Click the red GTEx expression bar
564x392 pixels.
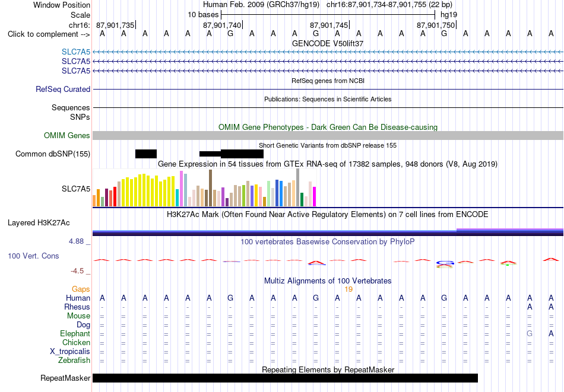(115, 196)
